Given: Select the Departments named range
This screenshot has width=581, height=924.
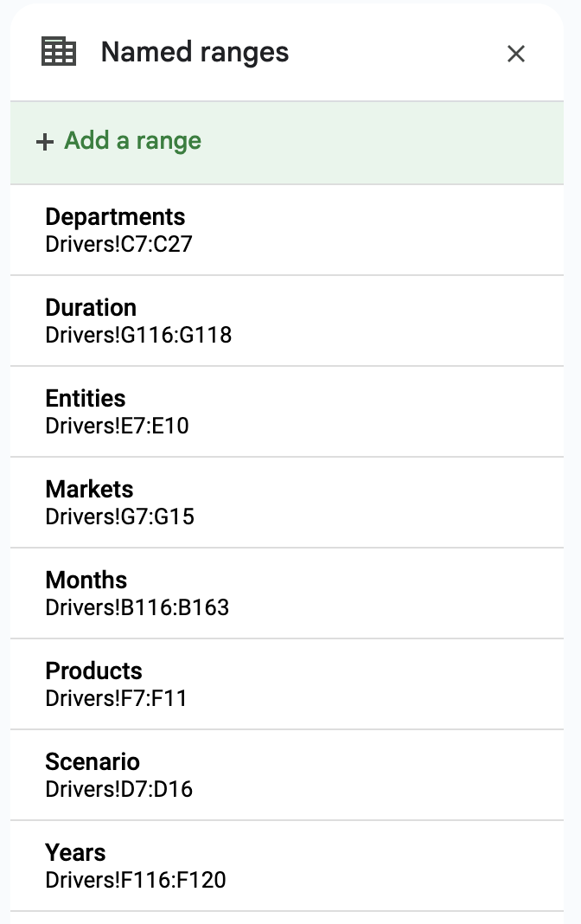Looking at the screenshot, I should 115,216.
